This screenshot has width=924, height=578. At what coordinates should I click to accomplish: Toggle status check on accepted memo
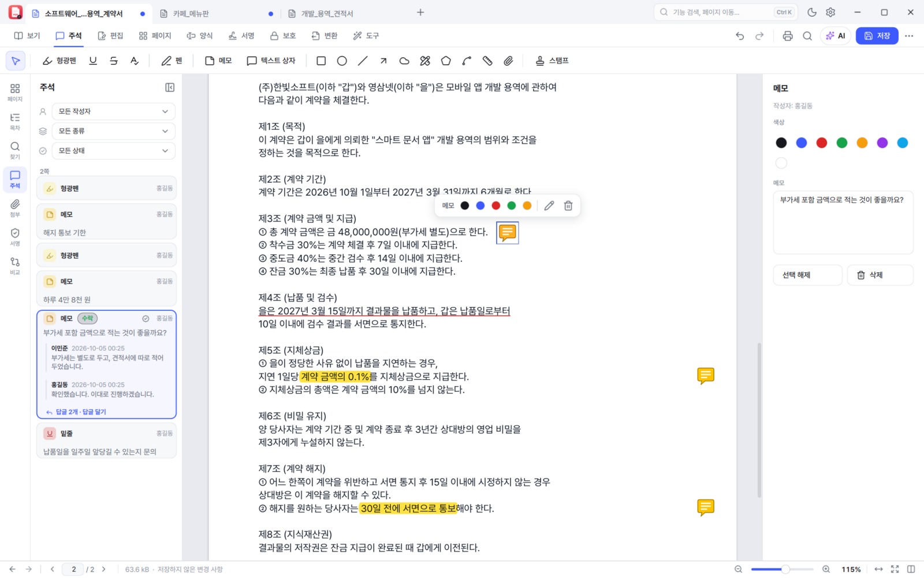pos(146,318)
